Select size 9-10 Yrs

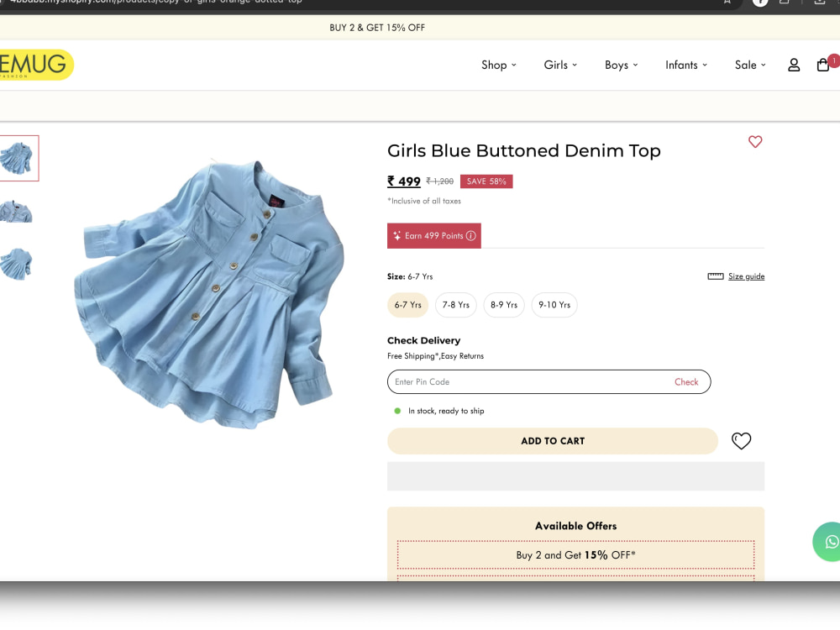coord(554,305)
